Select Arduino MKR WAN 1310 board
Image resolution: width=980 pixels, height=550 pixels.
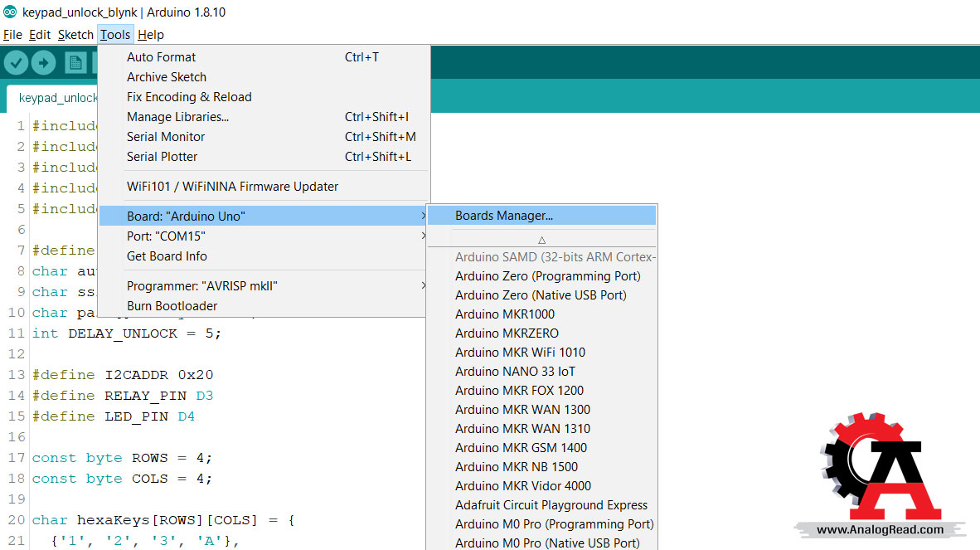tap(542, 429)
